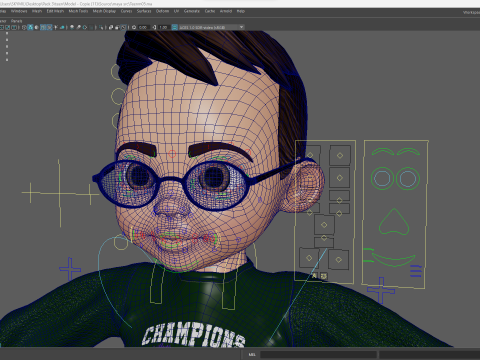Screen dimensions: 480x360
Task: Select the bottom-left diamond handle in slider panel
Action: 309,258
